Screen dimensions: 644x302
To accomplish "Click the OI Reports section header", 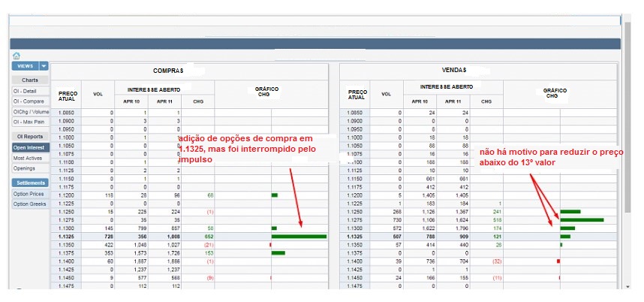I will 29,136.
